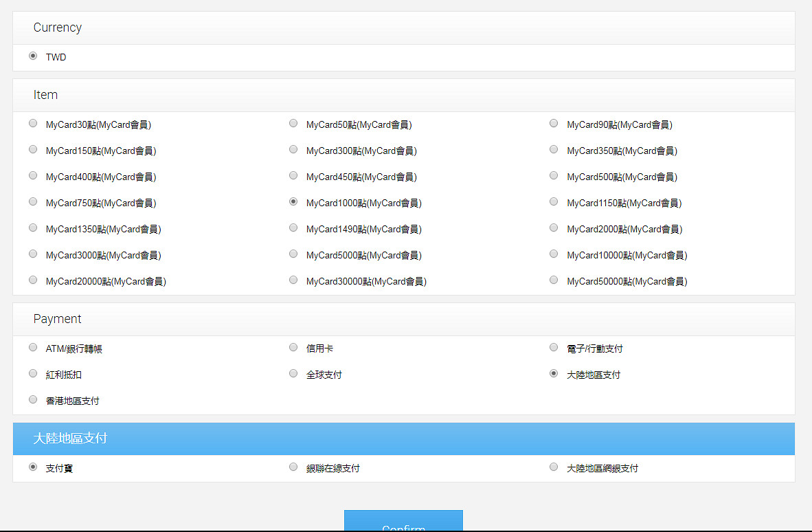Select the TWD currency radio button
This screenshot has height=532, width=812.
[33, 56]
